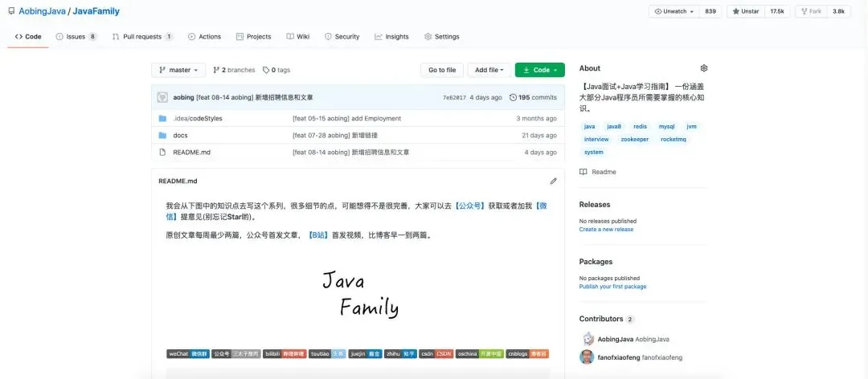Viewport: 868px width, 379px height.
Task: View the 2 branches link
Action: point(234,71)
